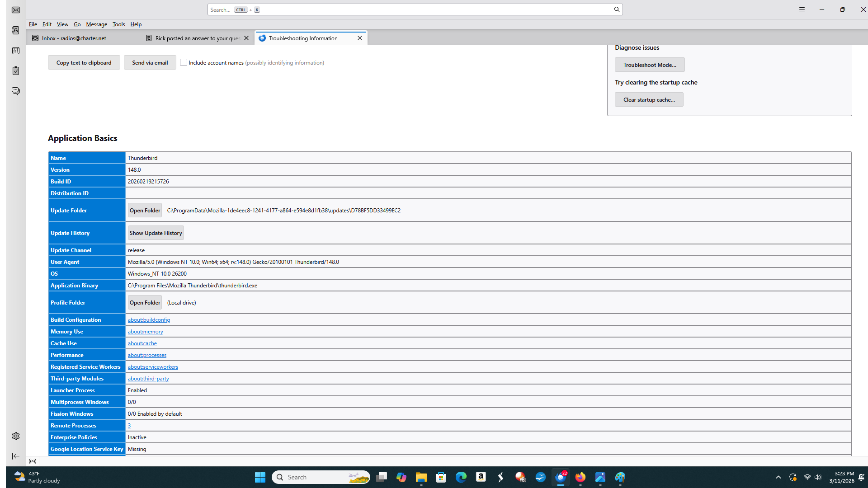
Task: Click Show Update History button
Action: click(x=156, y=233)
